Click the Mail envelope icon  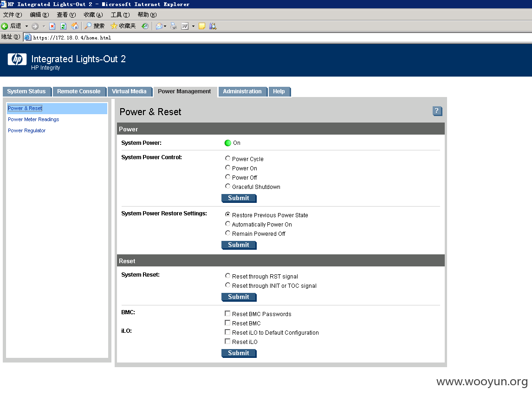point(159,26)
